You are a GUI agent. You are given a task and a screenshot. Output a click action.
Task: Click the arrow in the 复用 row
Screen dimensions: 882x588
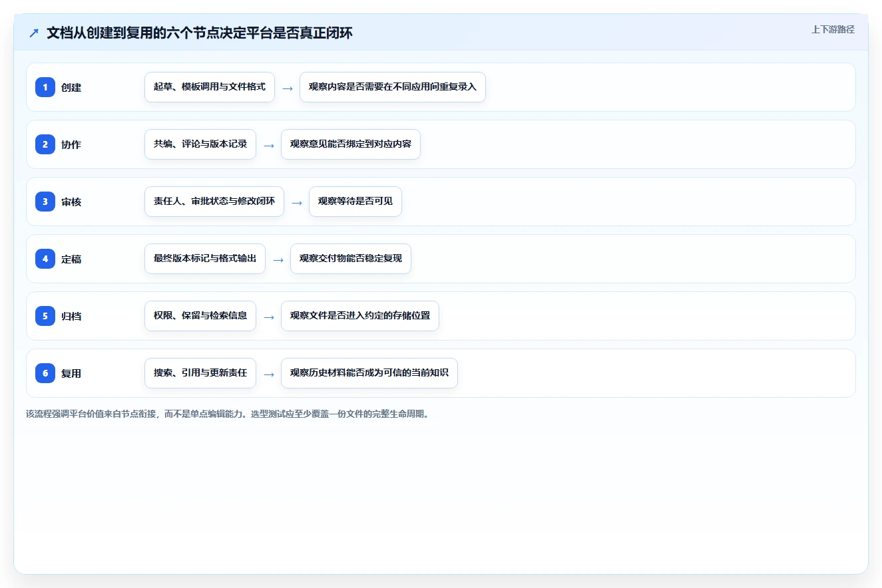click(x=269, y=374)
